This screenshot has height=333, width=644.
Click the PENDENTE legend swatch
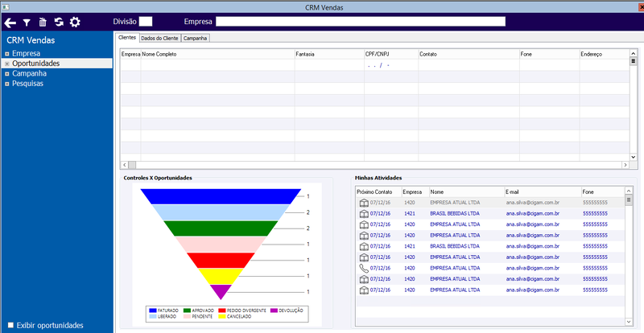pos(187,317)
